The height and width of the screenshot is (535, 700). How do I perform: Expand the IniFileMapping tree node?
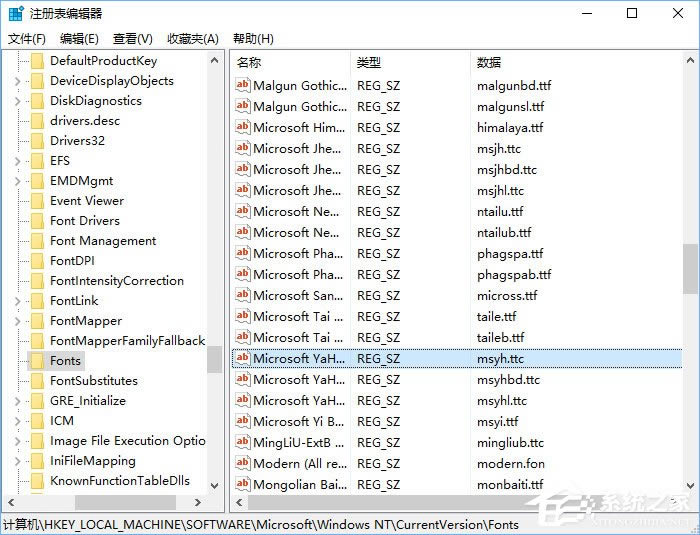(17, 461)
